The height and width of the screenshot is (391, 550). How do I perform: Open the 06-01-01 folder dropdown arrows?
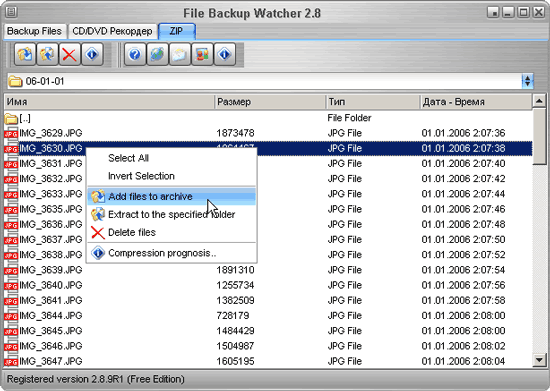coord(527,81)
